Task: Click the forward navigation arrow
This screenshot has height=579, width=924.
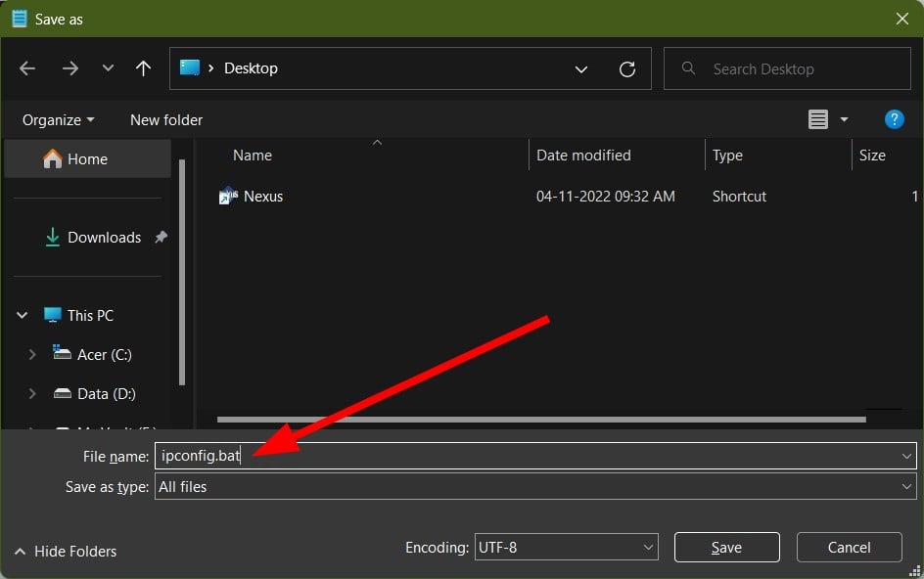Action: pyautogui.click(x=70, y=68)
